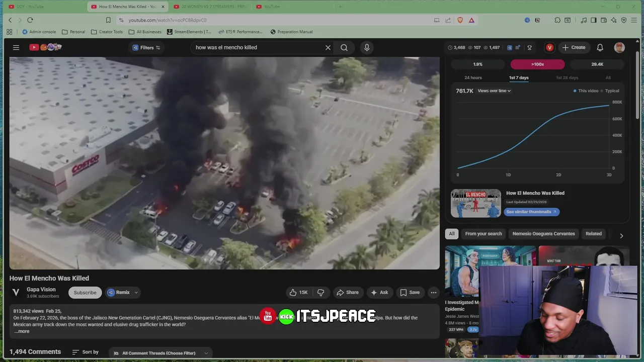The image size is (644, 362).
Task: Toggle browser sidebar panel icon
Action: click(594, 20)
